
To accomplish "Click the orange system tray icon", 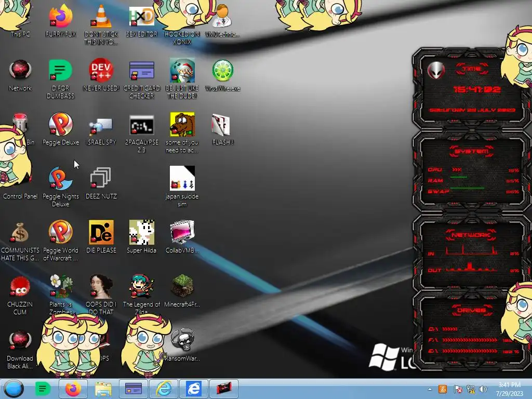I will pyautogui.click(x=443, y=389).
